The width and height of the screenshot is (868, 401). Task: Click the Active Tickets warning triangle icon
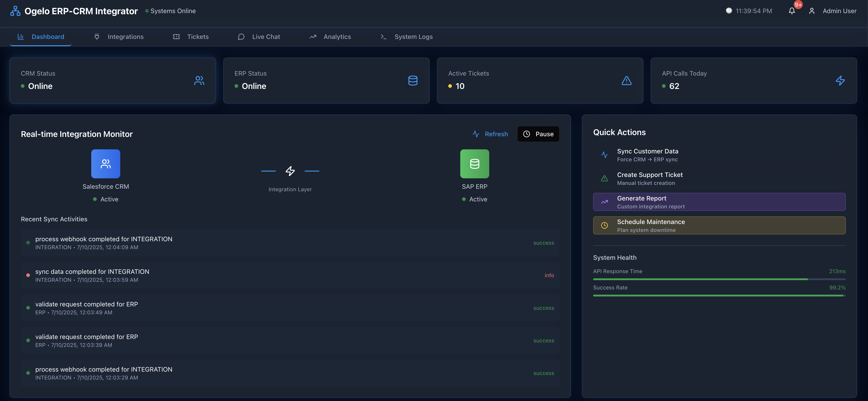[626, 81]
